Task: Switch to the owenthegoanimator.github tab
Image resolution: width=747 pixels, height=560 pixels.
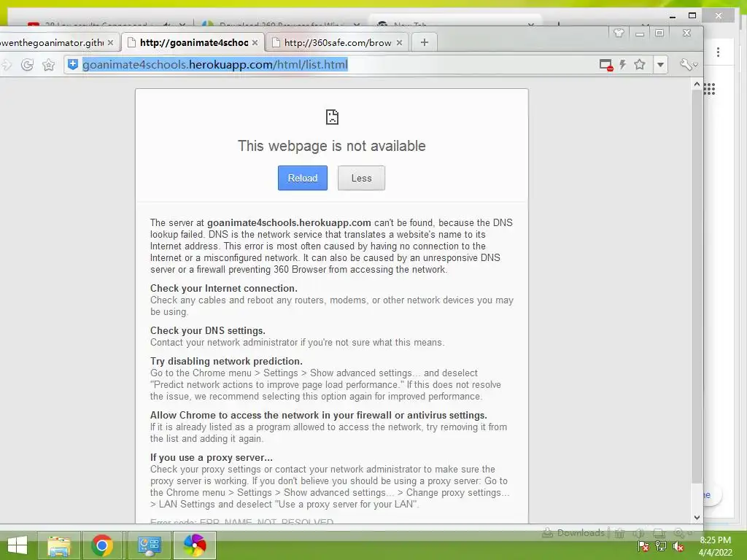Action: pyautogui.click(x=53, y=42)
